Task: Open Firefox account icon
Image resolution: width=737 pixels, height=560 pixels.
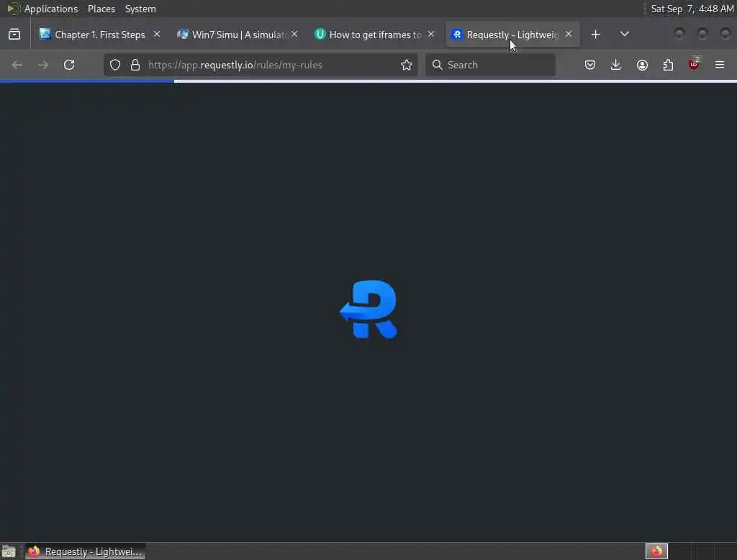Action: [x=642, y=65]
